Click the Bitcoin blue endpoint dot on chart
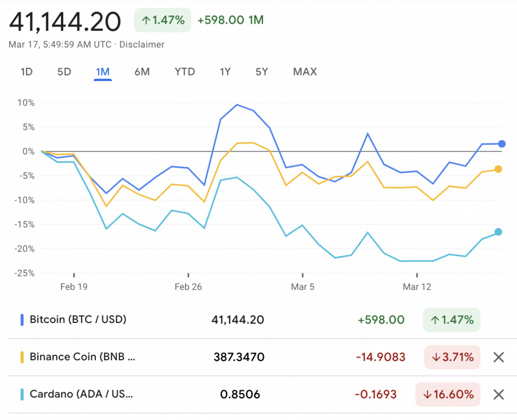Viewport: 517px width, 420px height. tap(501, 143)
